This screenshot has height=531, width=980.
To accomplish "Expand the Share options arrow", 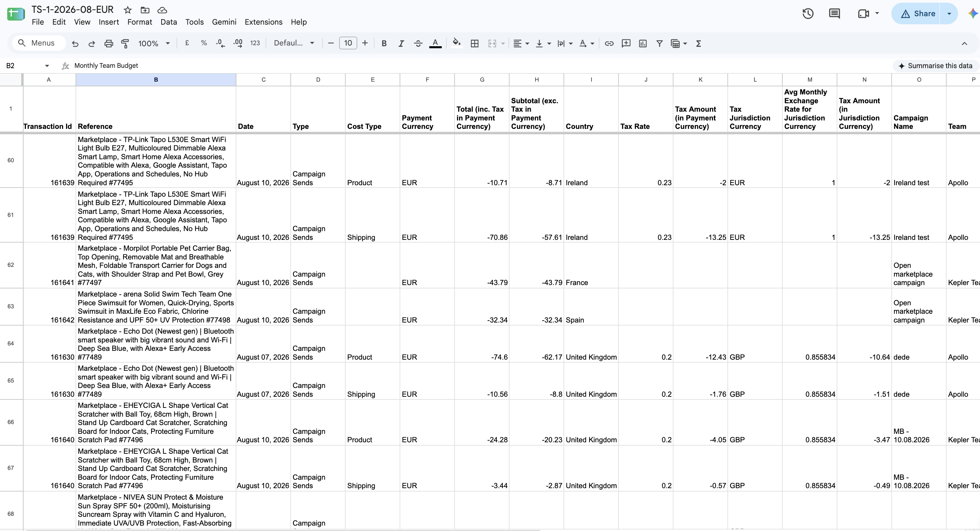I will [949, 14].
